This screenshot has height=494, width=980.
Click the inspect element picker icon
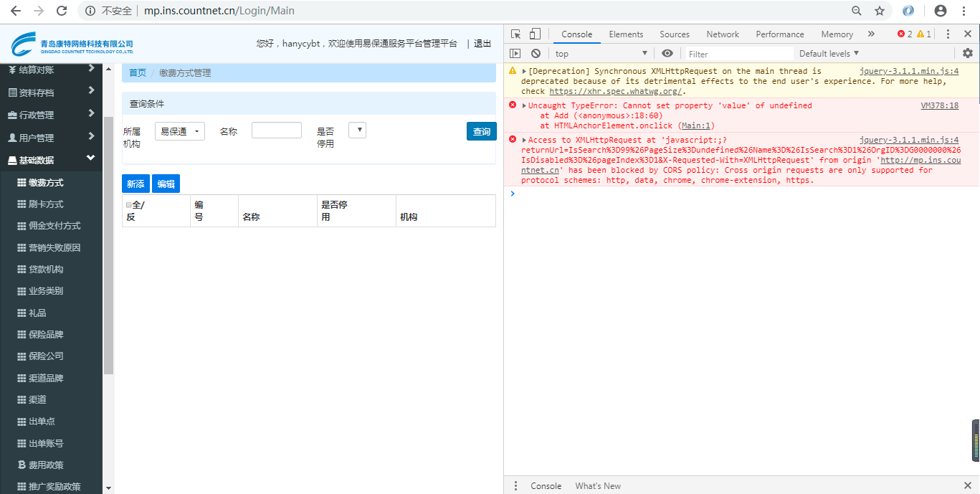tap(515, 34)
